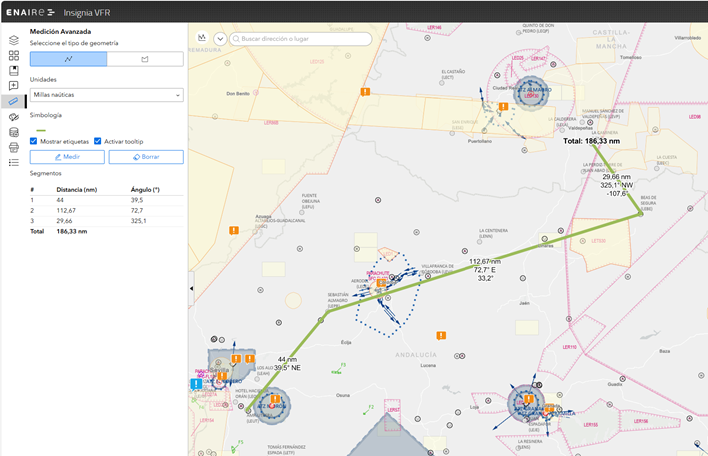Click the Guadix town label
The height and width of the screenshot is (456, 708).
[615, 384]
